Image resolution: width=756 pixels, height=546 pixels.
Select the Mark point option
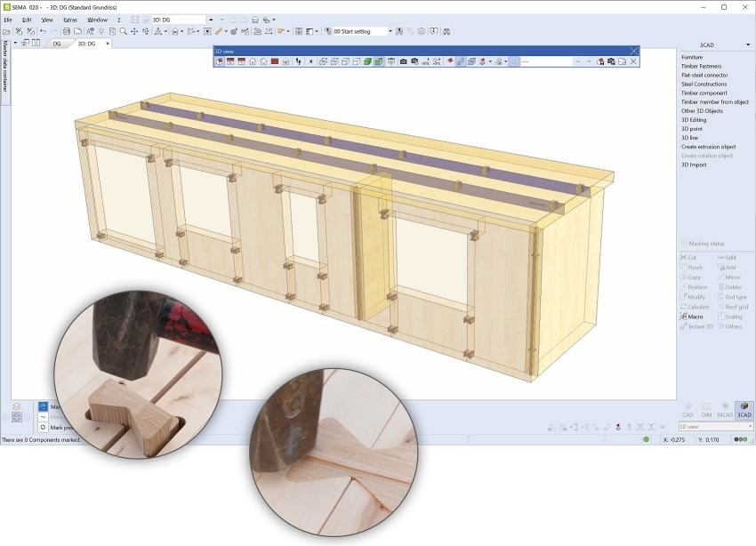57,428
